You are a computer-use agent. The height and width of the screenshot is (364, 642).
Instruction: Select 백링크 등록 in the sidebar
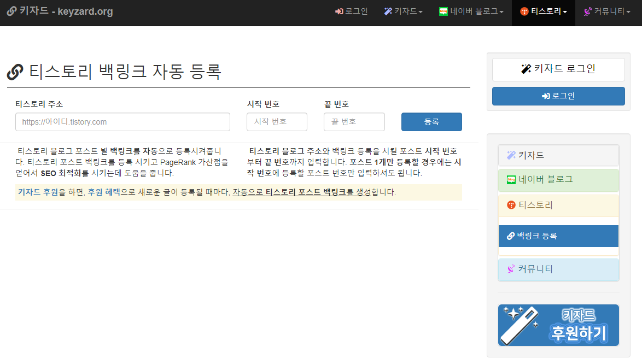tap(558, 236)
